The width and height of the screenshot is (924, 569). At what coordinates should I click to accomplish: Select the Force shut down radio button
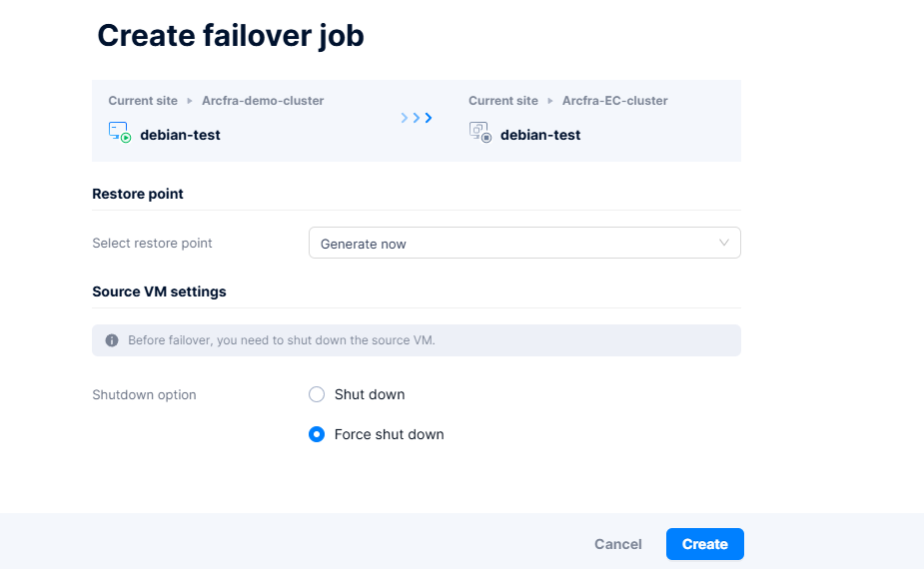(x=317, y=434)
